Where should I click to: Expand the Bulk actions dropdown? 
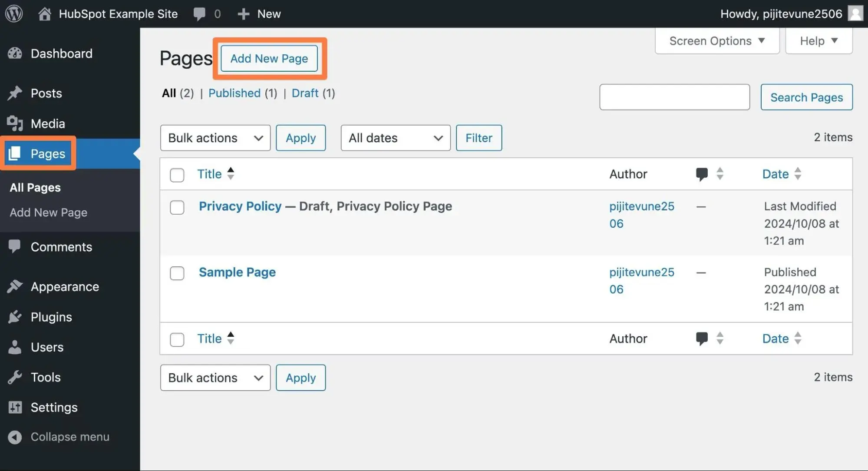pos(215,137)
